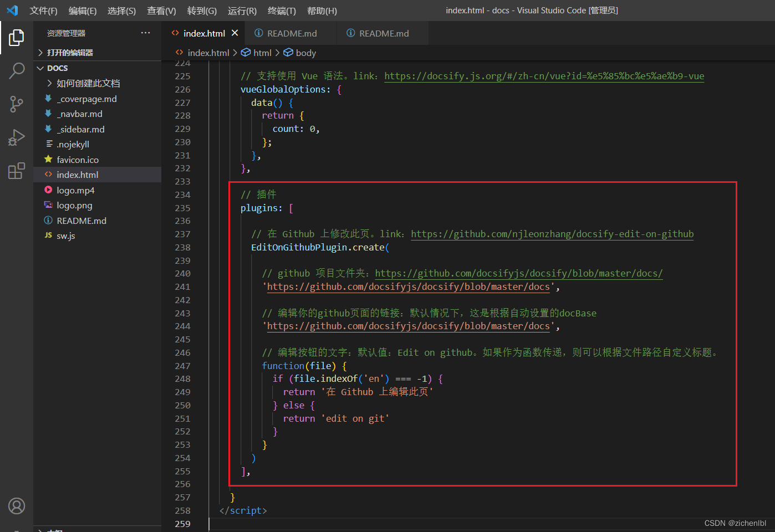
Task: Click line number 247 in the gutter
Action: (182, 366)
